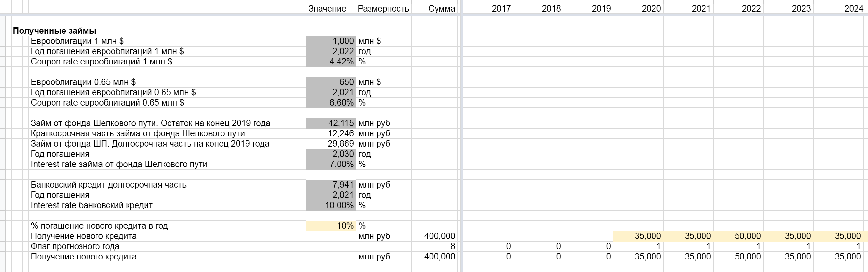
Task: Select the 'Размерность' column header
Action: (383, 8)
